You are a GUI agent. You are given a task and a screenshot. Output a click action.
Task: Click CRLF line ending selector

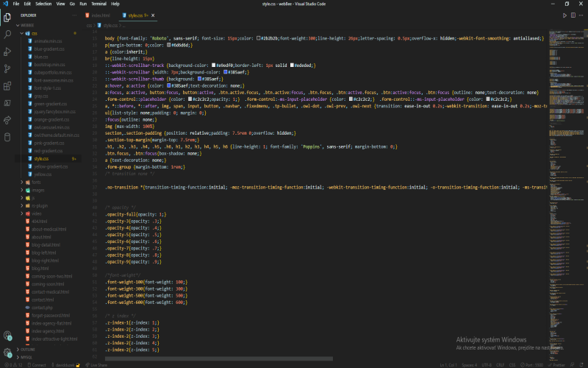tap(501, 365)
